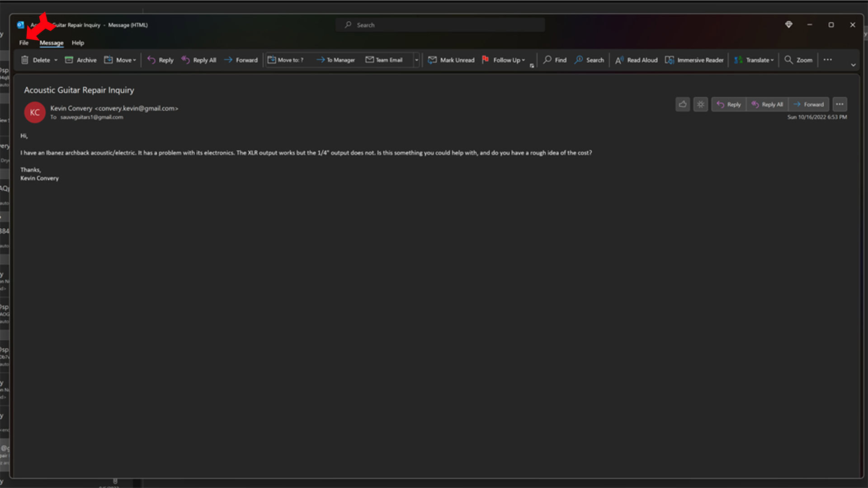This screenshot has width=868, height=488.
Task: Click the thumbs-up Like icon
Action: [683, 104]
